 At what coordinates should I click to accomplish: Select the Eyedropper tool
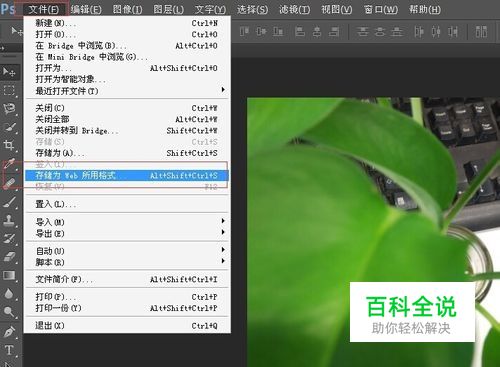pos(9,164)
